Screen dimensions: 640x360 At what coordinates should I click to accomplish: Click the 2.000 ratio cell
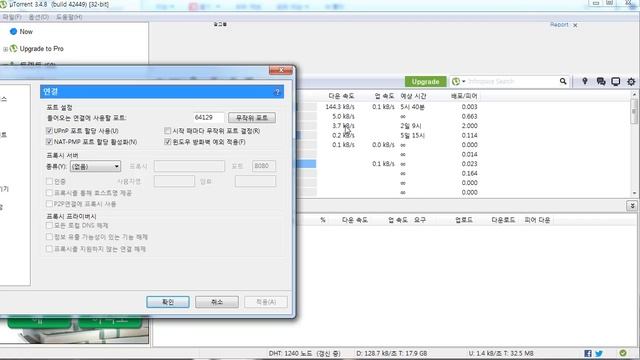(x=469, y=126)
